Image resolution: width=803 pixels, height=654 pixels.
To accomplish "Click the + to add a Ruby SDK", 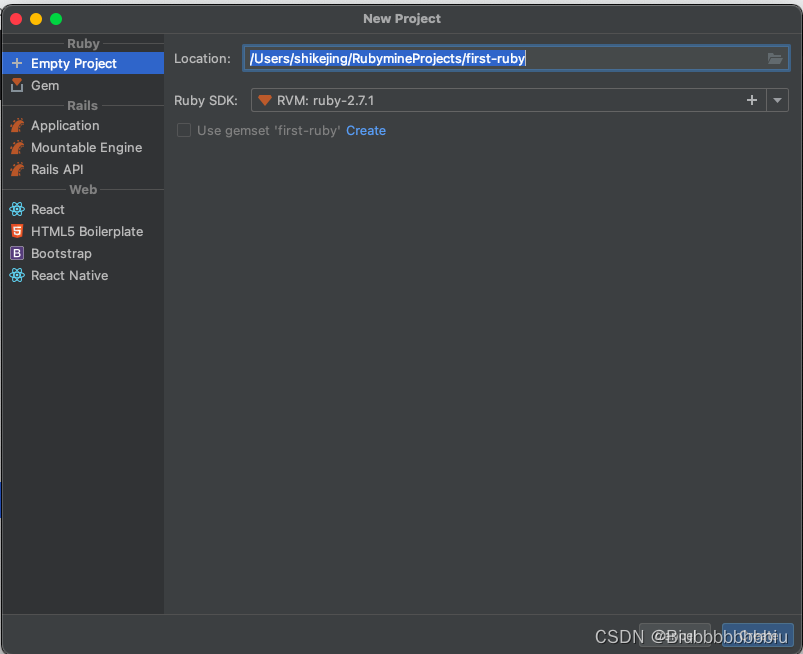I will [751, 100].
